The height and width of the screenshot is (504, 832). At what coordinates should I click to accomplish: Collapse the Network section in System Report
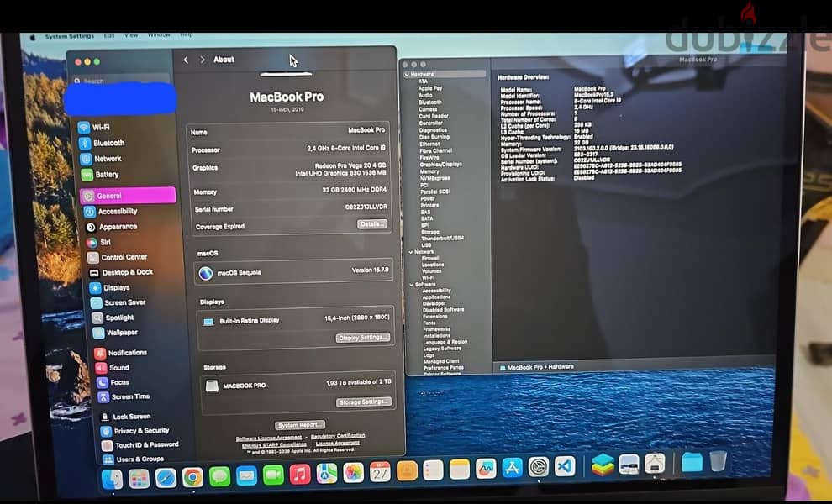tap(411, 252)
